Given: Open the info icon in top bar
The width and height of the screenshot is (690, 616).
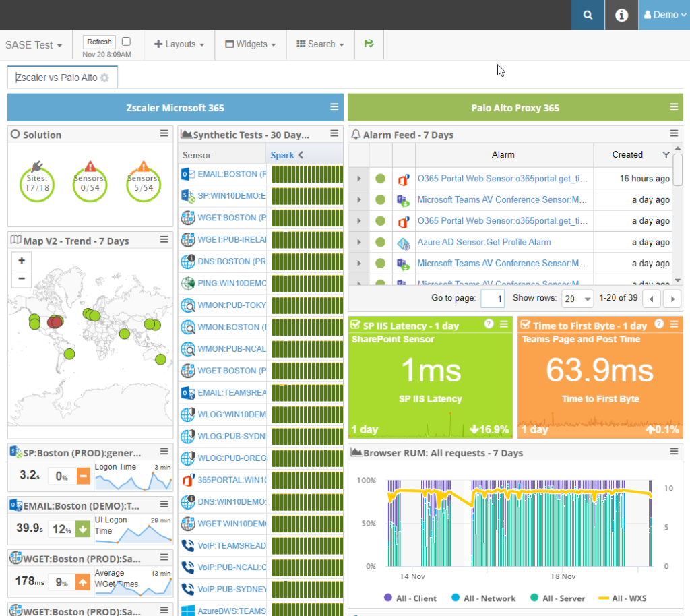Looking at the screenshot, I should (x=621, y=15).
